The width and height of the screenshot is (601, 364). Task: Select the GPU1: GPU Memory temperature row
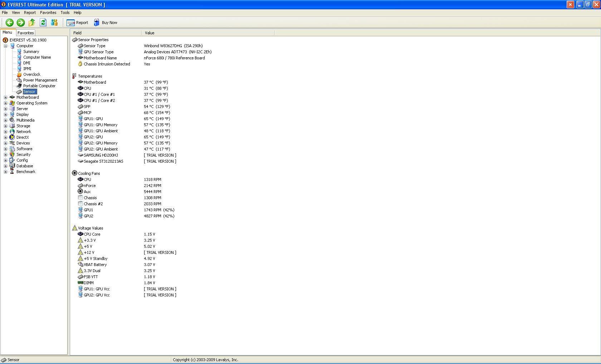point(124,125)
